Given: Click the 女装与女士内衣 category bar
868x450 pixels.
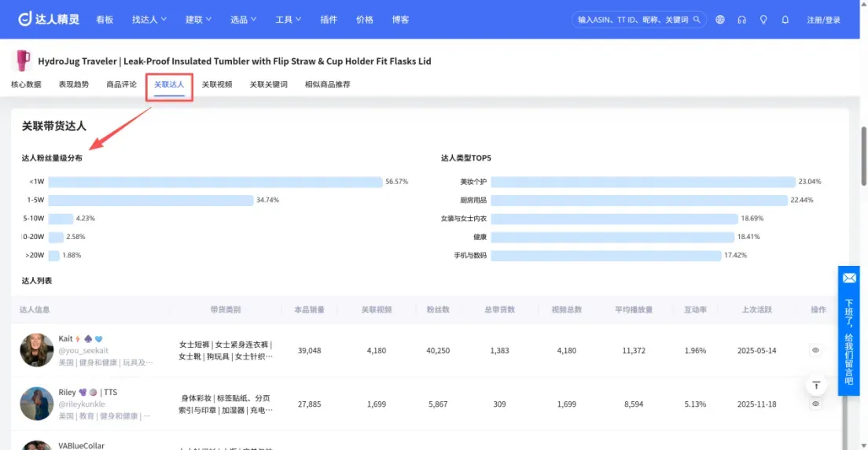Looking at the screenshot, I should point(615,219).
